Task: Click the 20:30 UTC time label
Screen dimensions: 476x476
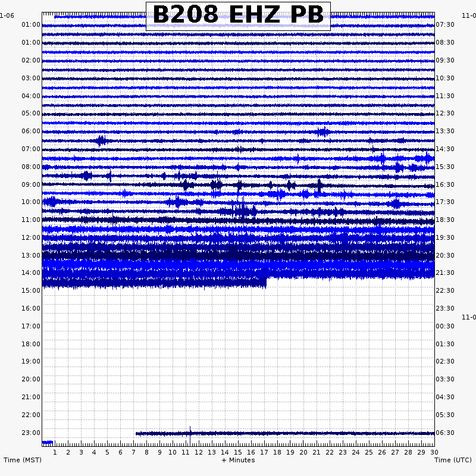Action: (445, 255)
